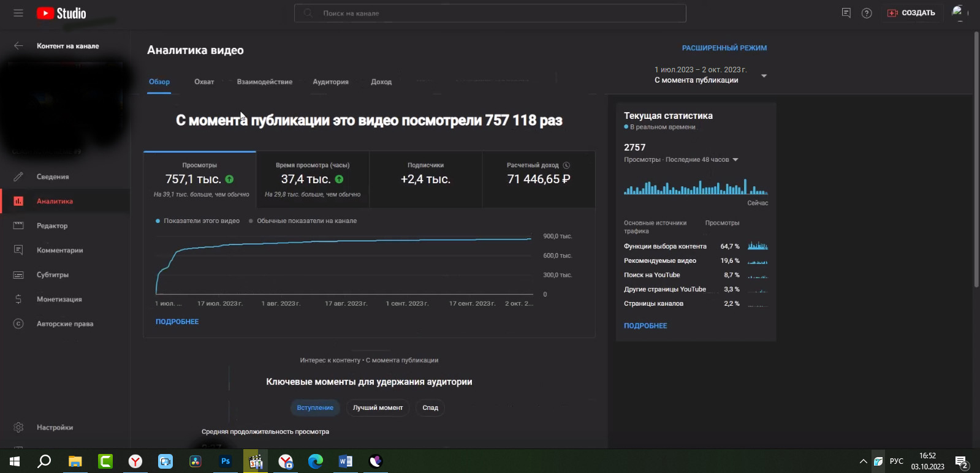Open РАСШИРЕННЫЙ РЕЖИМ link

(724, 48)
